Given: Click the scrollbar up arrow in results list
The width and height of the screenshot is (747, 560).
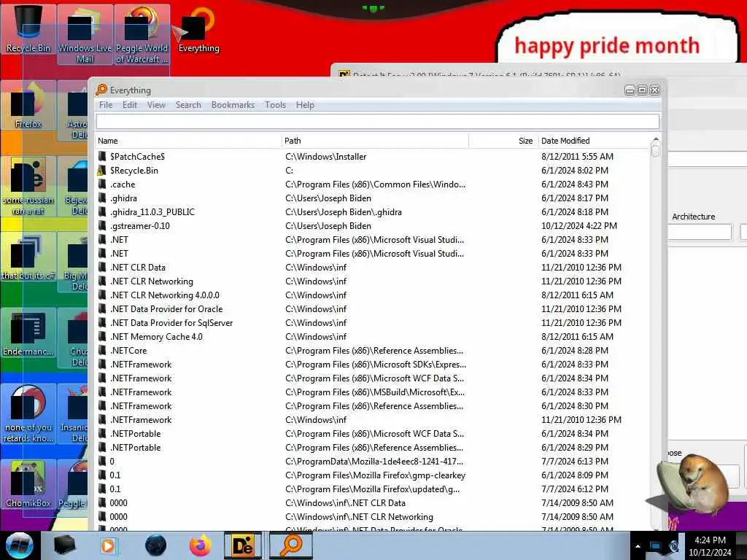Looking at the screenshot, I should click(656, 139).
